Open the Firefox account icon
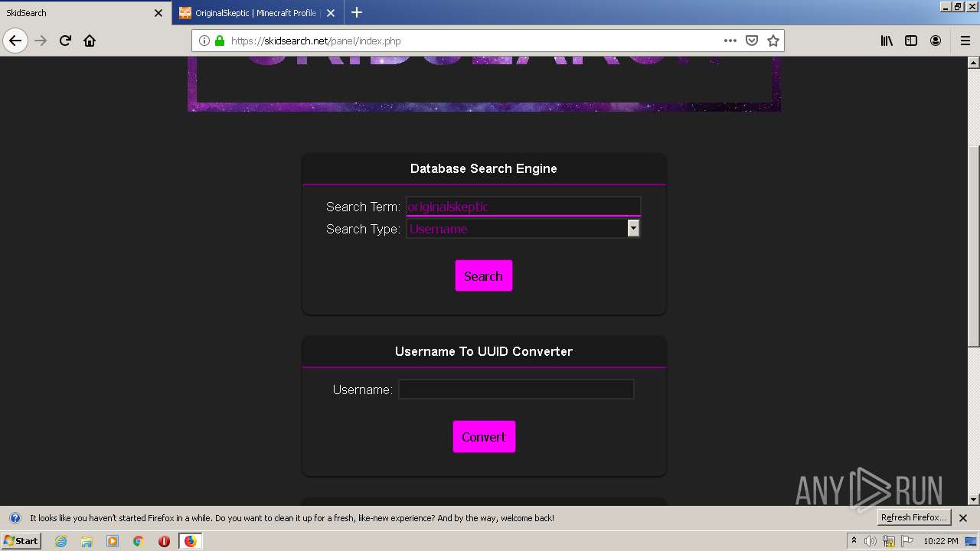 point(936,41)
